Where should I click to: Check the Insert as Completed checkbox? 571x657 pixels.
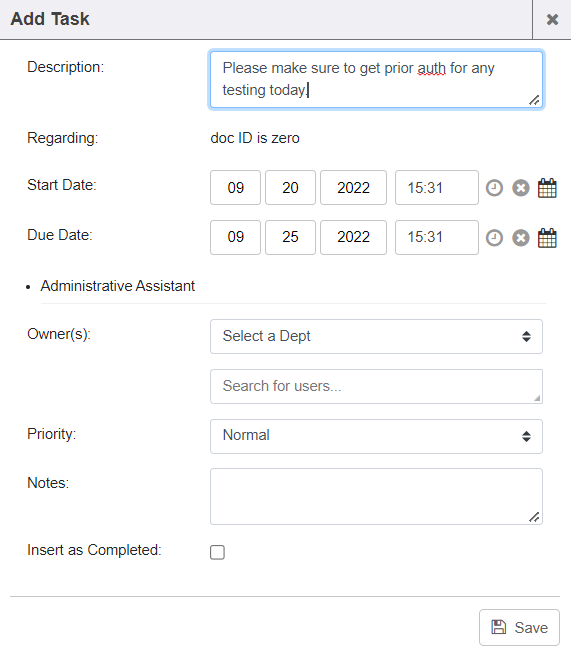(x=217, y=552)
